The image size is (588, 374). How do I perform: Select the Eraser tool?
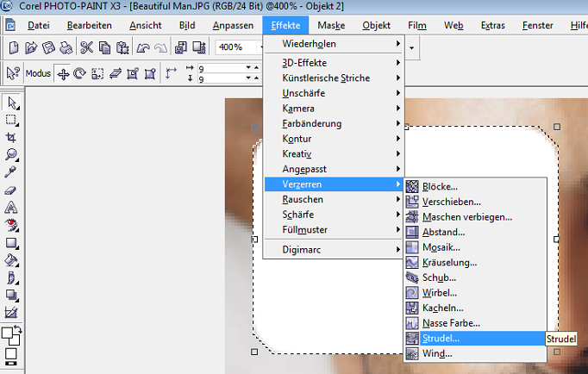tap(10, 190)
